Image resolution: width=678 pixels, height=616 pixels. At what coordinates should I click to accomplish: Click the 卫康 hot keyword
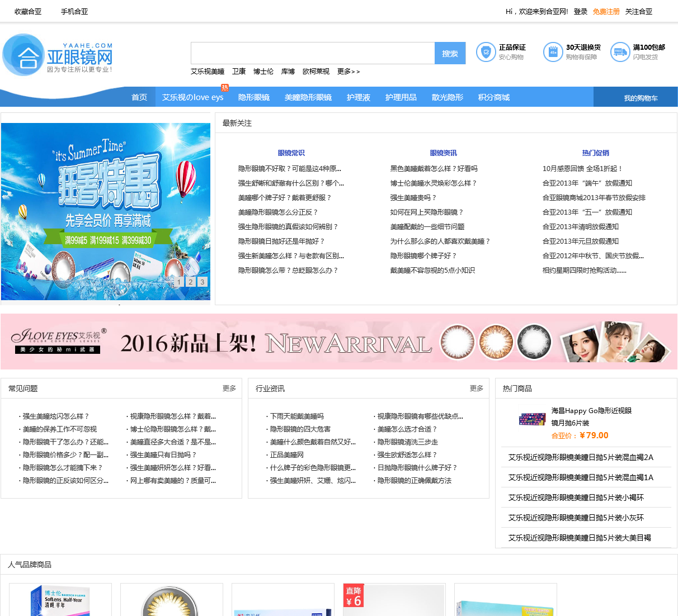pos(239,72)
